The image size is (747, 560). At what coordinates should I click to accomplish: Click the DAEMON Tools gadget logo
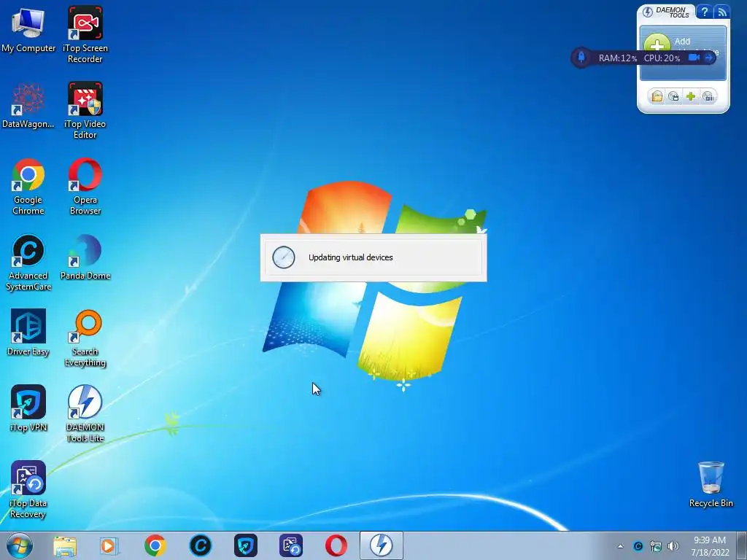[x=666, y=12]
